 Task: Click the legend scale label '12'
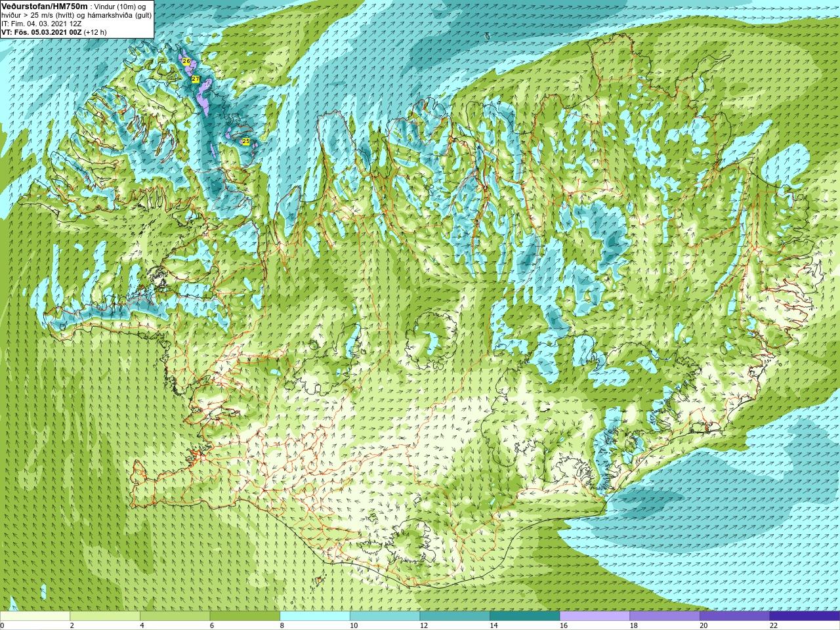point(424,625)
